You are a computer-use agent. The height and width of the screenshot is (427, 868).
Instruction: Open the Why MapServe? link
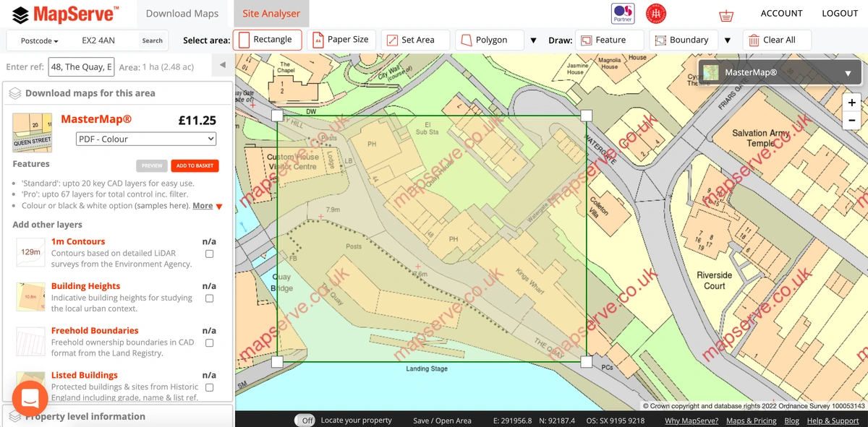click(x=692, y=420)
